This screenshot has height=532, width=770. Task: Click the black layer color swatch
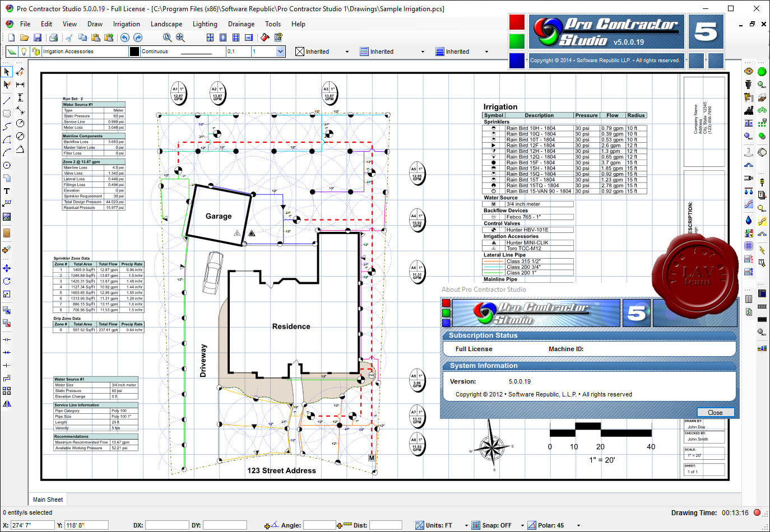coord(134,52)
